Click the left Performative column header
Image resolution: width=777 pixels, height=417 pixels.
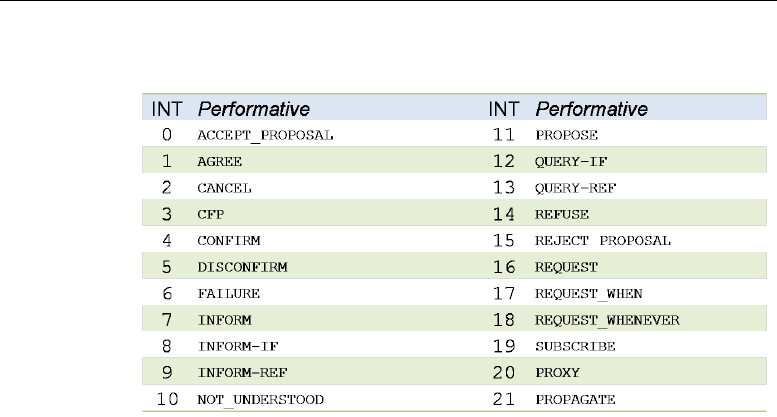pyautogui.click(x=253, y=107)
